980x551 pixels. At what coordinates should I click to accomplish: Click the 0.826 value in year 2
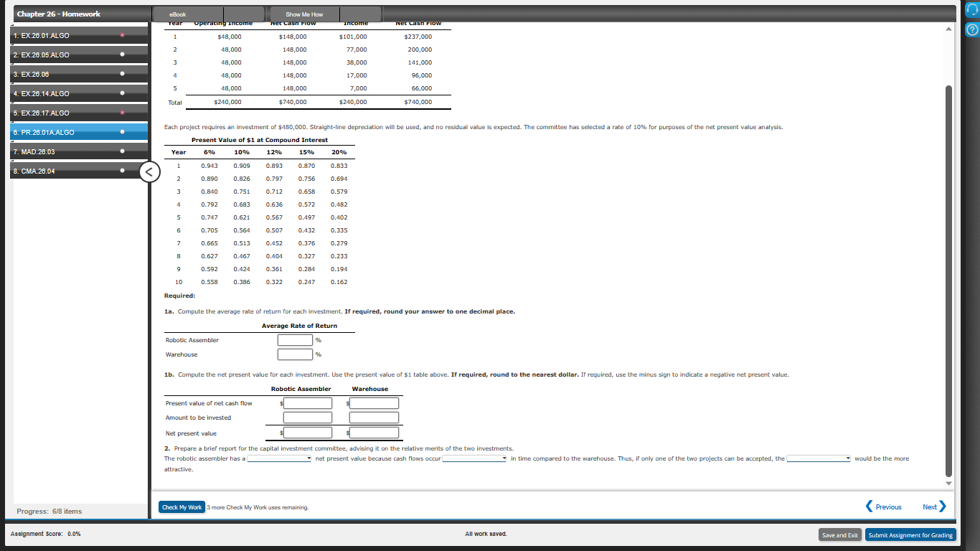(242, 179)
